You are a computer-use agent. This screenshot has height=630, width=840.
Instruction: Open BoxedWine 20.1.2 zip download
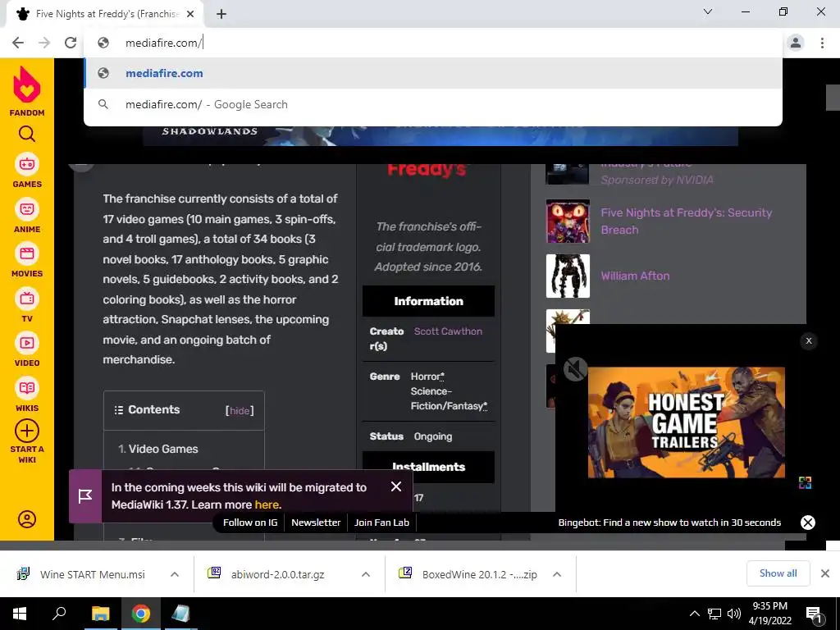tap(468, 574)
